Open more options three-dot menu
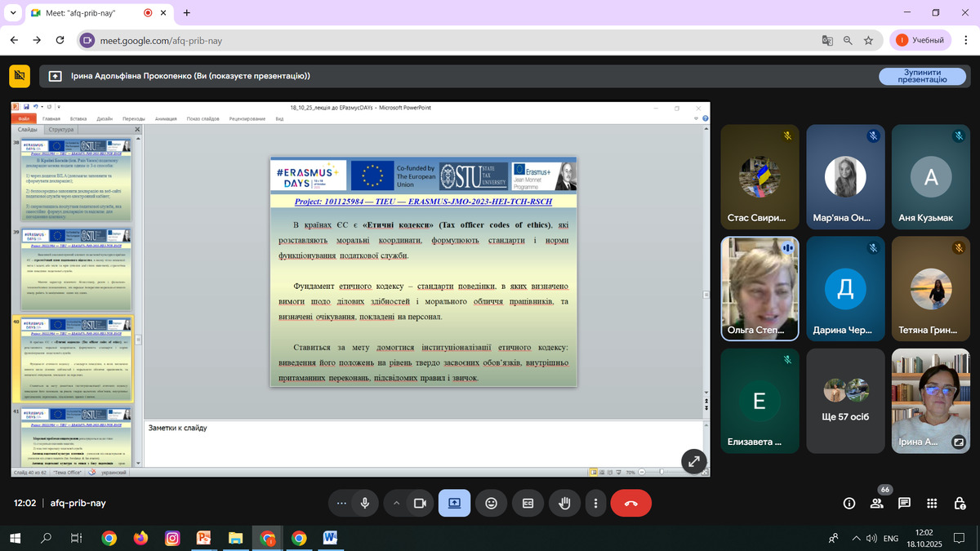Viewport: 980px width, 551px height. (x=596, y=503)
